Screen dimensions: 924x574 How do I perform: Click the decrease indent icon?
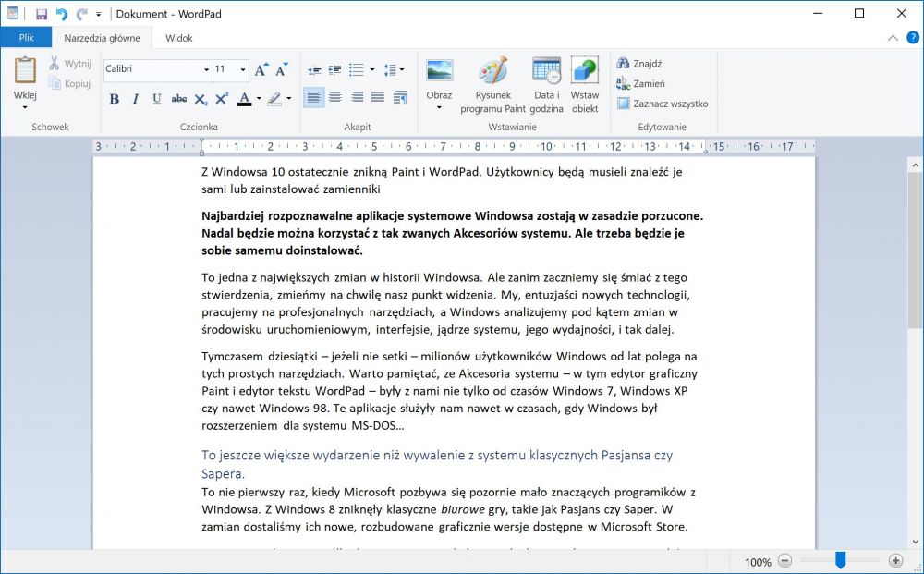tap(314, 70)
